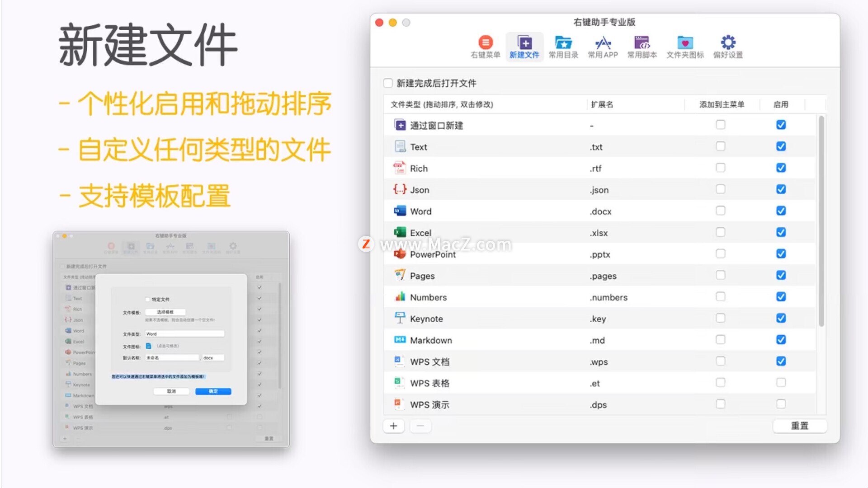Click the 通过窗口新建 row icon
This screenshot has height=488, width=868.
click(x=400, y=125)
